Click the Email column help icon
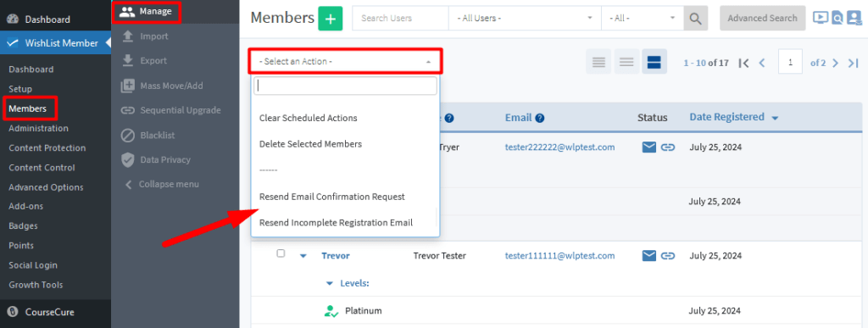868x328 pixels. click(x=540, y=118)
